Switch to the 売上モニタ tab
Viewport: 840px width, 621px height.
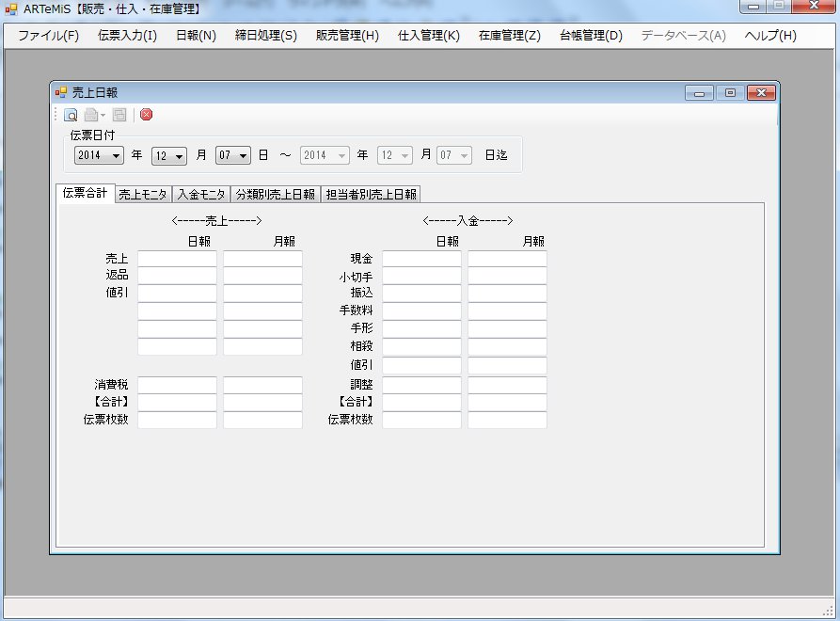point(143,195)
